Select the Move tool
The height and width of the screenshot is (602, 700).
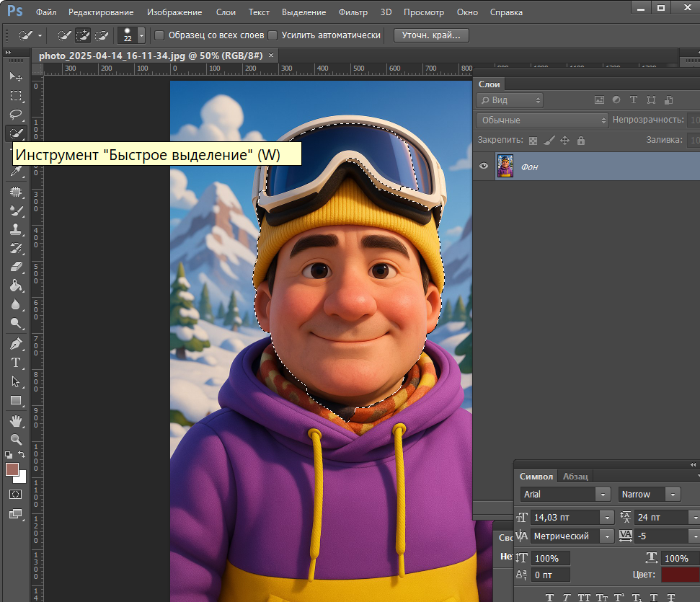click(x=16, y=77)
